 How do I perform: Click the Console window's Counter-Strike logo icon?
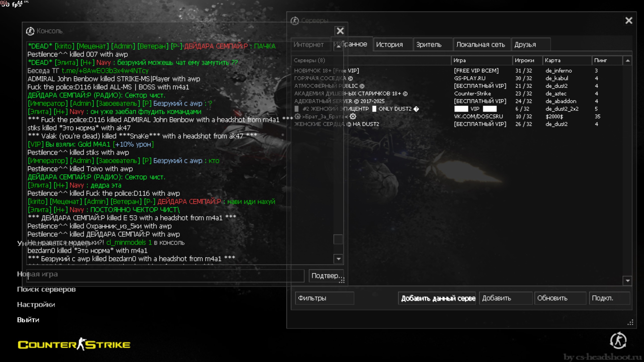pos(30,31)
